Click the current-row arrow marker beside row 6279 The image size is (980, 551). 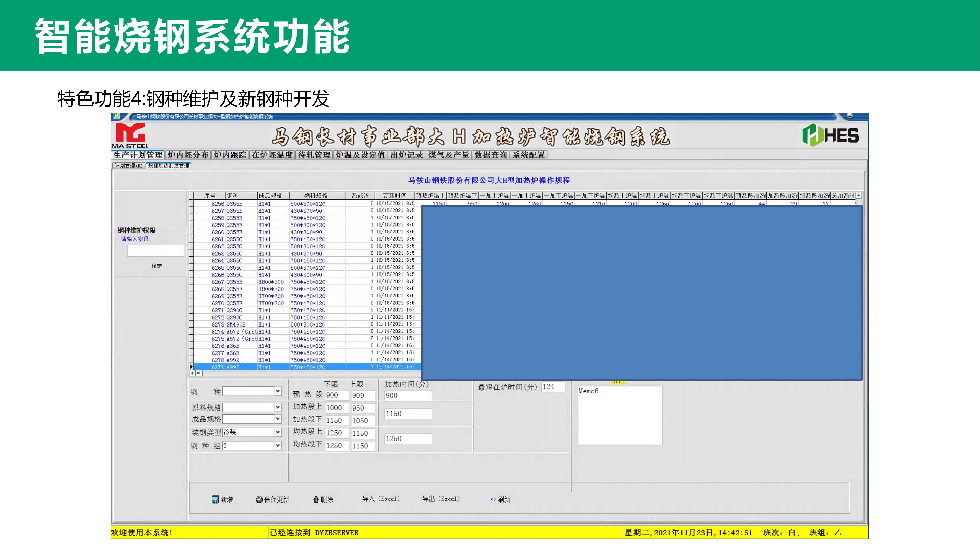(x=191, y=367)
